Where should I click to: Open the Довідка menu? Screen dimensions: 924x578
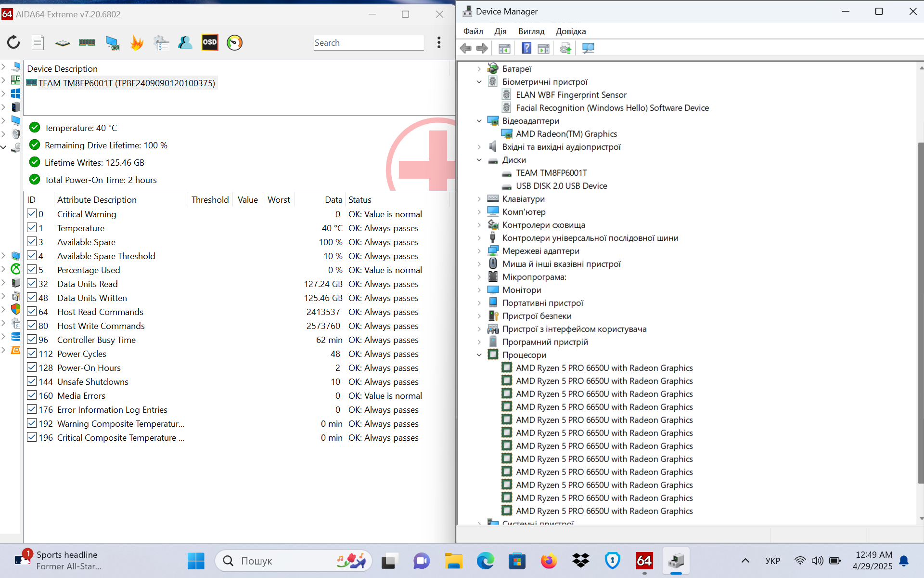[571, 31]
